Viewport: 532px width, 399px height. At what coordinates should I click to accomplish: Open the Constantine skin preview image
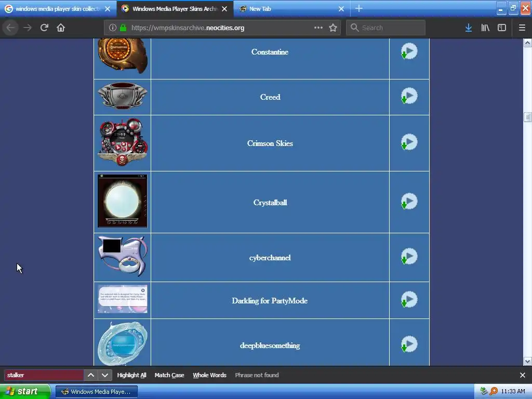point(123,56)
